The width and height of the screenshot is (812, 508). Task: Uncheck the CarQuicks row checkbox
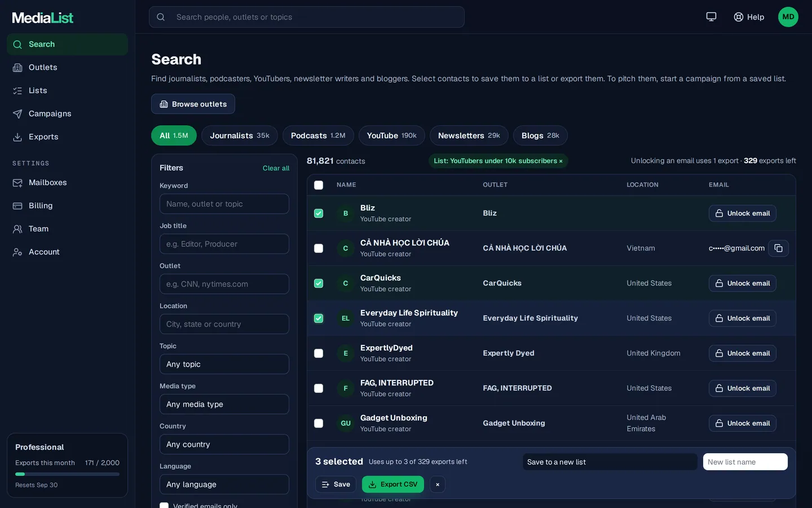pos(319,283)
